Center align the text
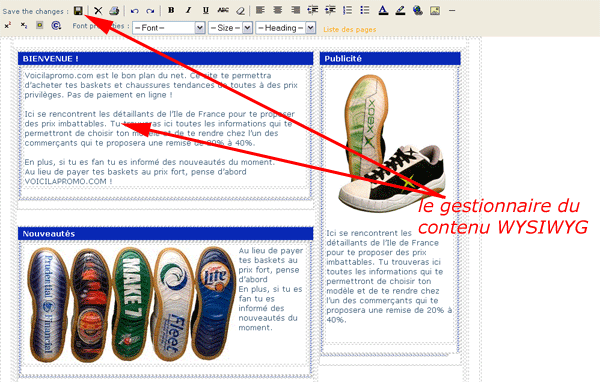600x382 pixels. (x=277, y=10)
